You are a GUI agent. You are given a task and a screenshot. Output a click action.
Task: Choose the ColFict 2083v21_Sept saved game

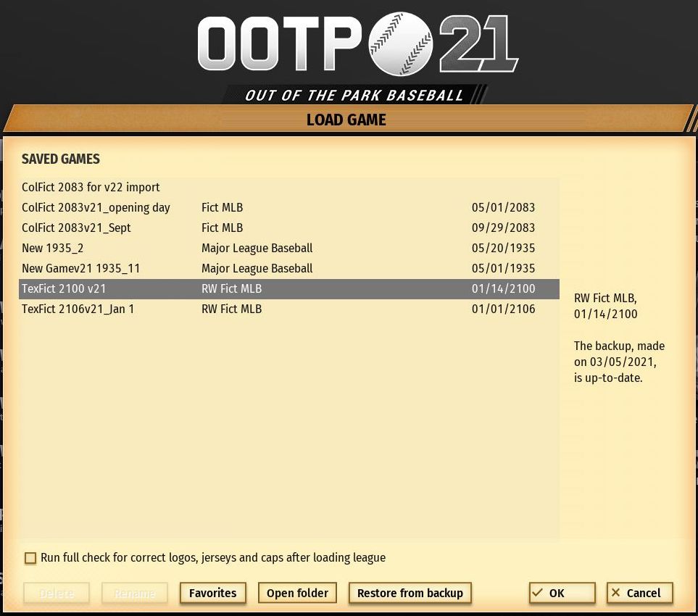click(76, 228)
